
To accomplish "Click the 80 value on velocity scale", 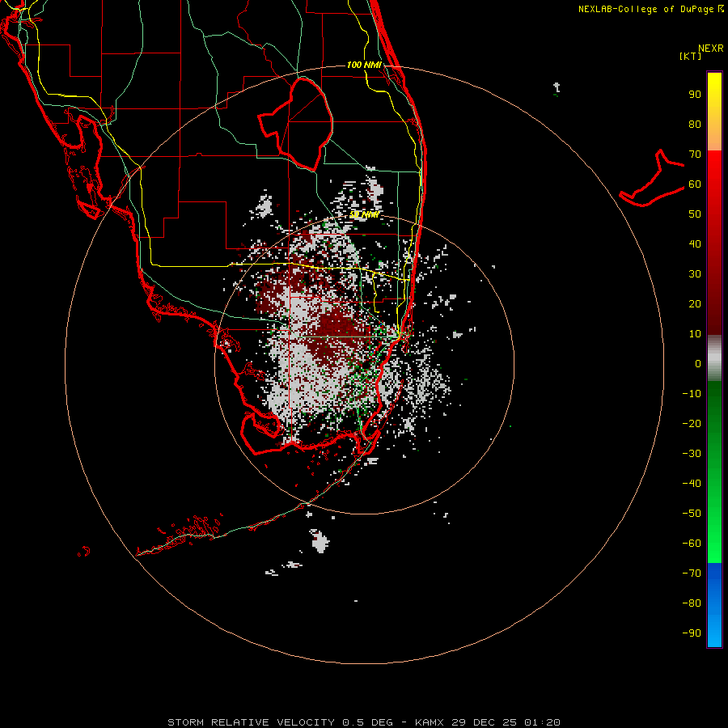I will point(695,125).
